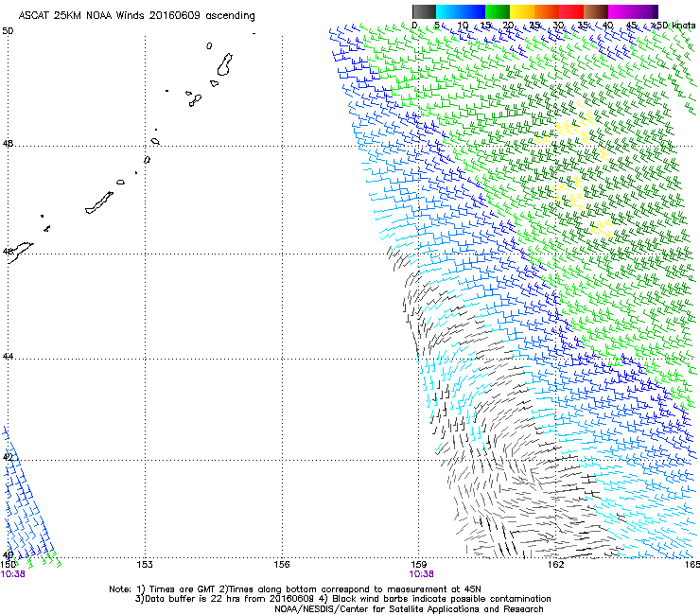
Task: Select the brown segment of the color bar
Action: pyautogui.click(x=596, y=11)
